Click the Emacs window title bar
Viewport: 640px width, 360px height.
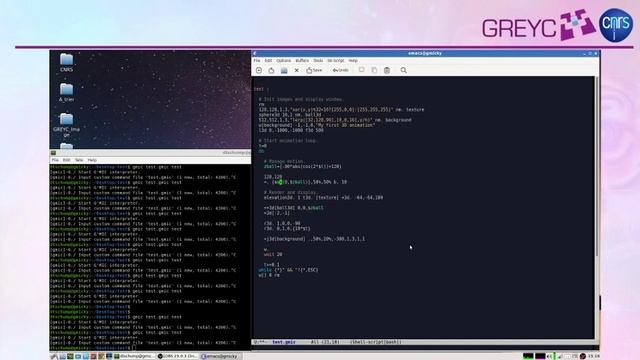pos(424,53)
